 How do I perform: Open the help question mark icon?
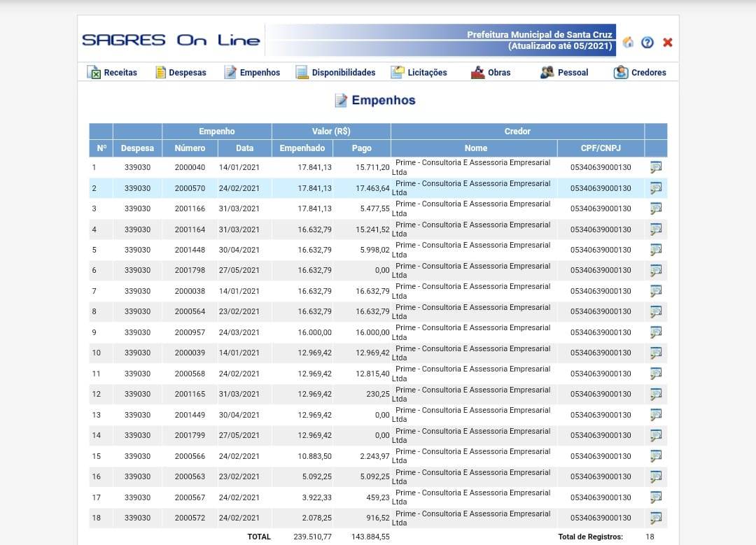[647, 42]
